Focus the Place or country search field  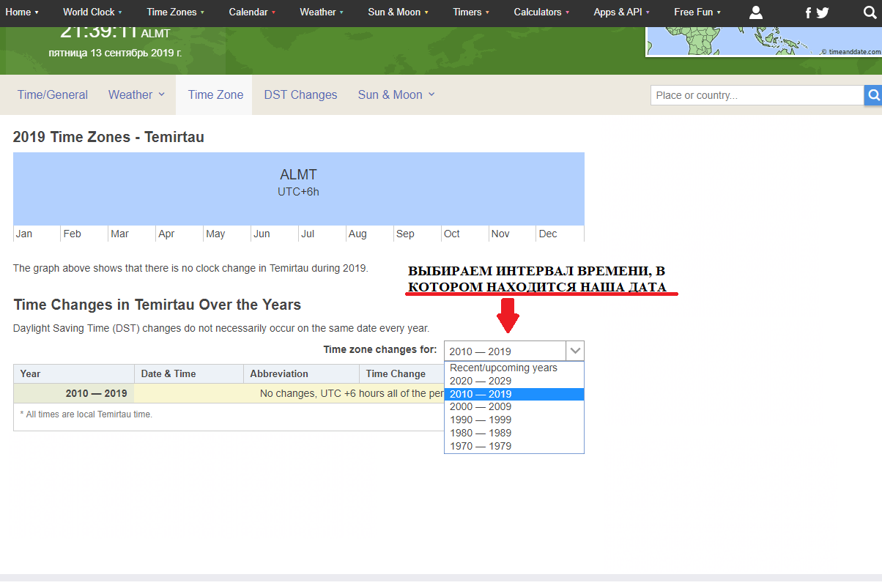coord(757,95)
